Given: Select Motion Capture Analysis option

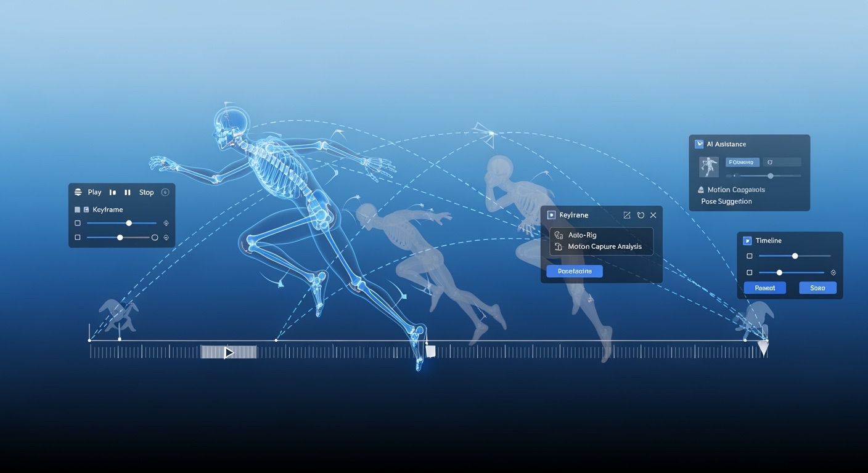Looking at the screenshot, I should pyautogui.click(x=604, y=246).
